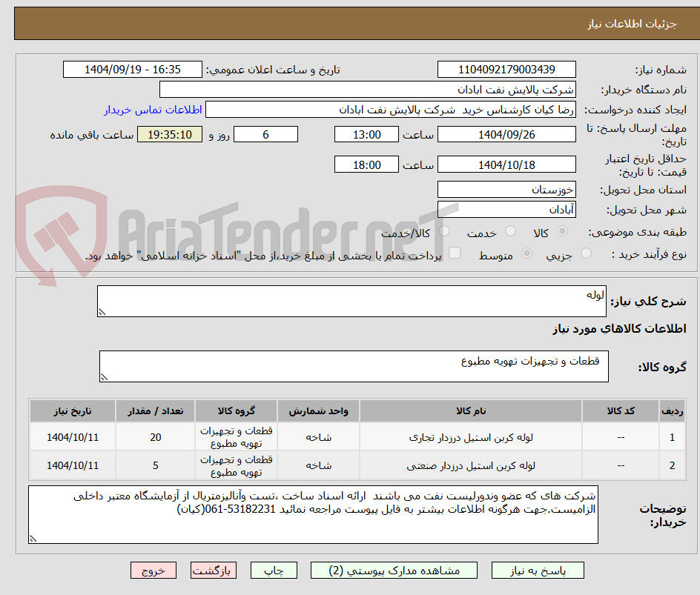
Task: Click the واحد شمارش column header
Action: 318,410
